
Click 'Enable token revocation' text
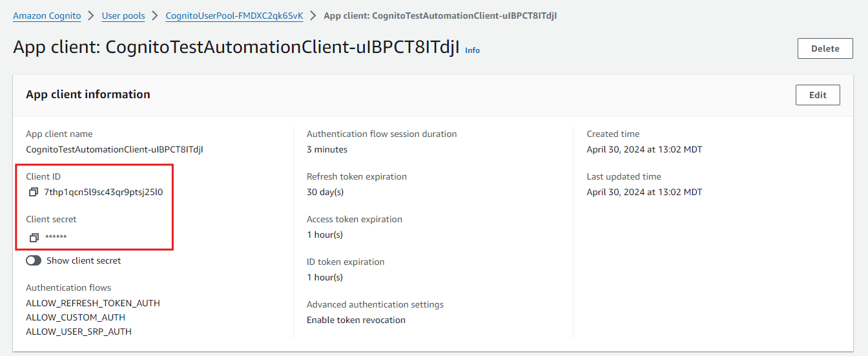click(356, 320)
